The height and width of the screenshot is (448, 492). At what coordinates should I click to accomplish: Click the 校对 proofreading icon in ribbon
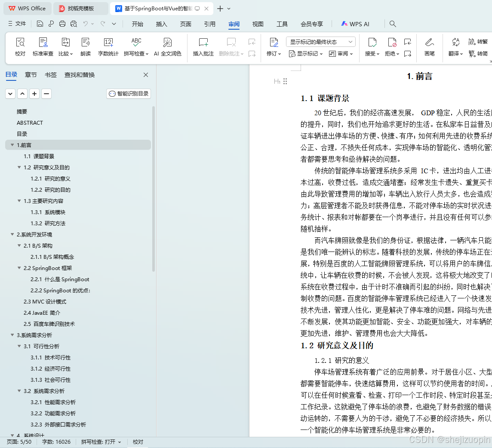point(20,47)
